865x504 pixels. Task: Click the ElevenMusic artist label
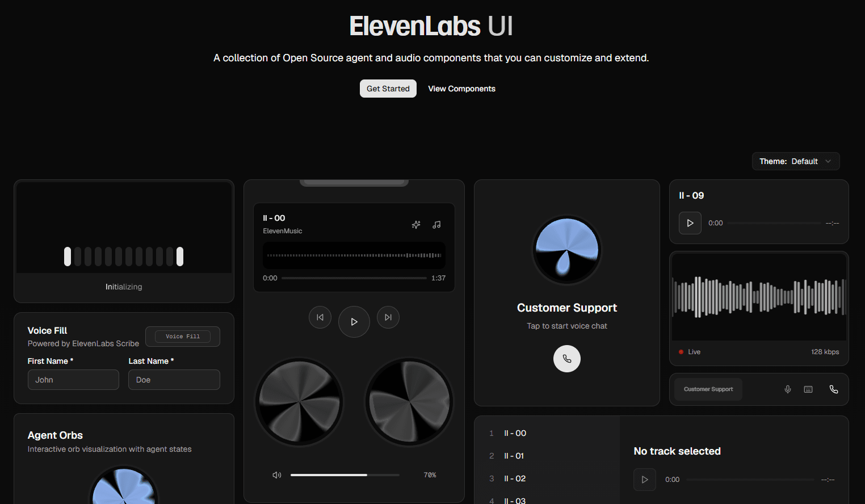click(283, 231)
